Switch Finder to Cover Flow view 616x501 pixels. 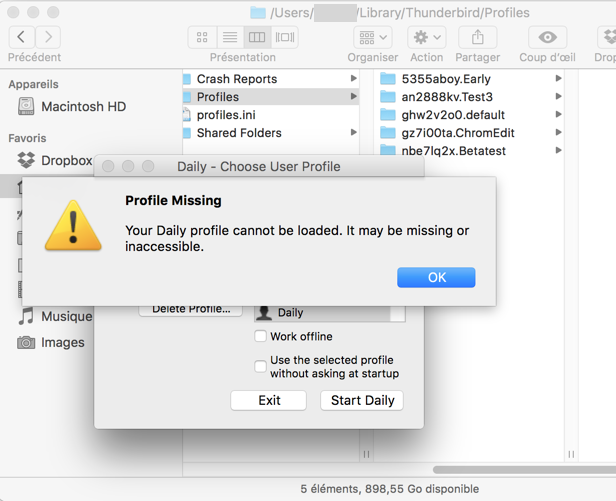(285, 37)
